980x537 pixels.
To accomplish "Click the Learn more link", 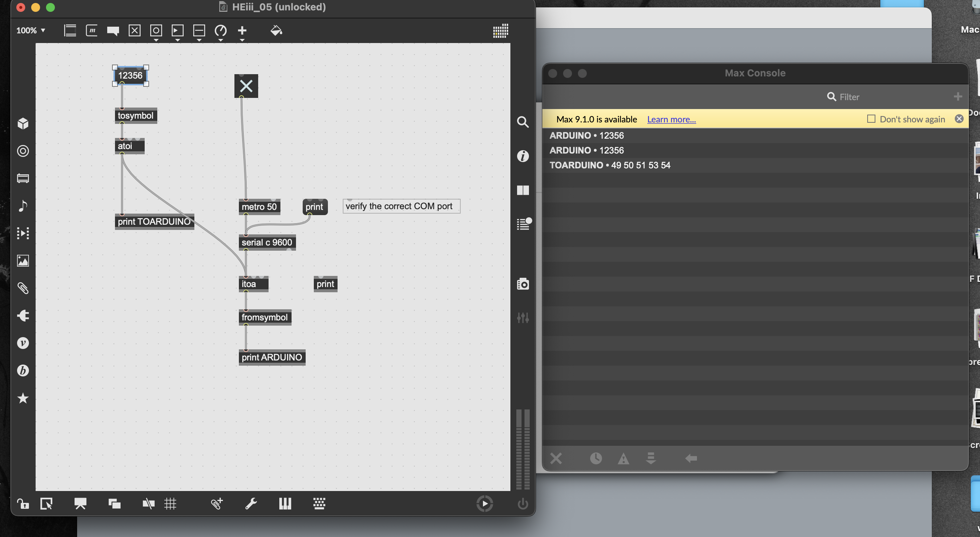I will [671, 119].
